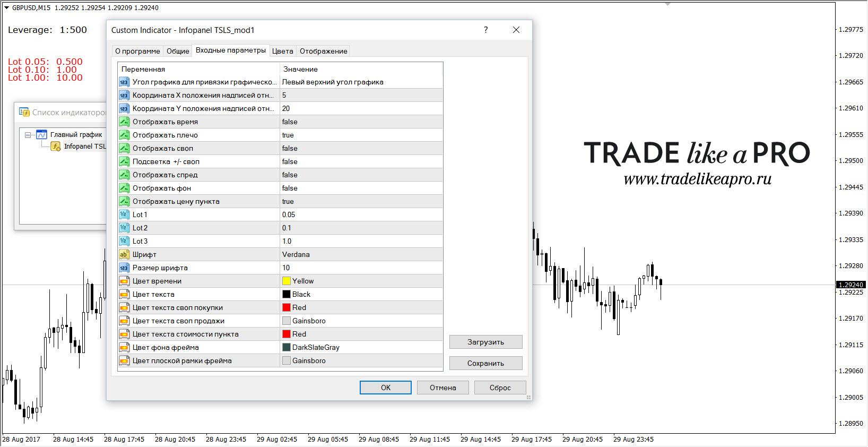Click the boolean icon beside Отображать время
The image size is (868, 447).
click(x=124, y=122)
